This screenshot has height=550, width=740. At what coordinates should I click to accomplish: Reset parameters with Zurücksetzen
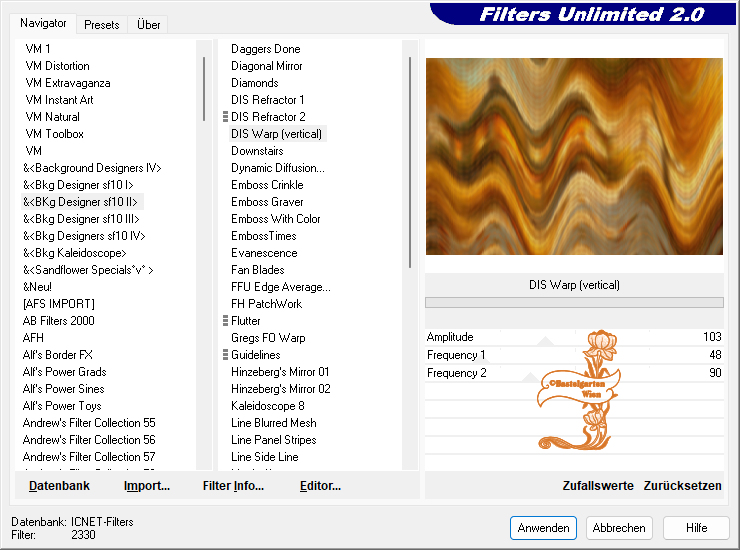pyautogui.click(x=682, y=486)
